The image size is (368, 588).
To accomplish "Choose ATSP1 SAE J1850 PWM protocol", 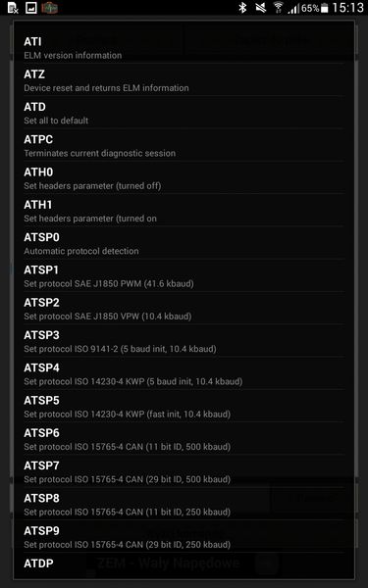I will click(x=184, y=275).
